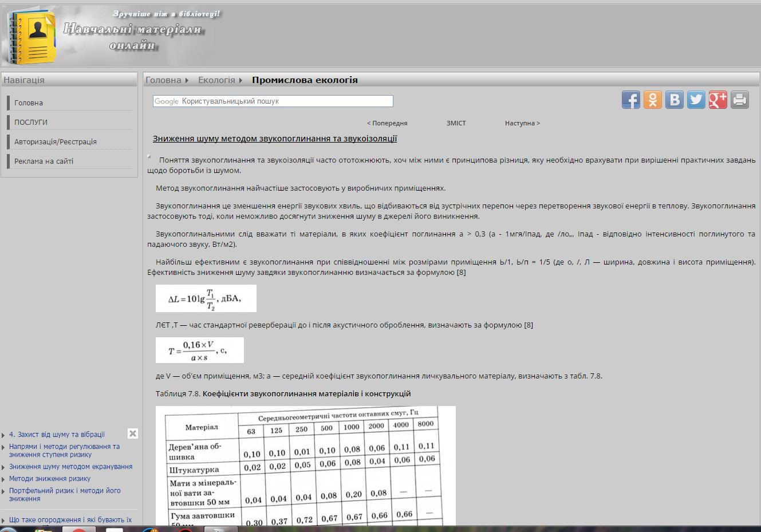The height and width of the screenshot is (532, 761).
Task: Share the page on Google Plus
Action: click(718, 100)
